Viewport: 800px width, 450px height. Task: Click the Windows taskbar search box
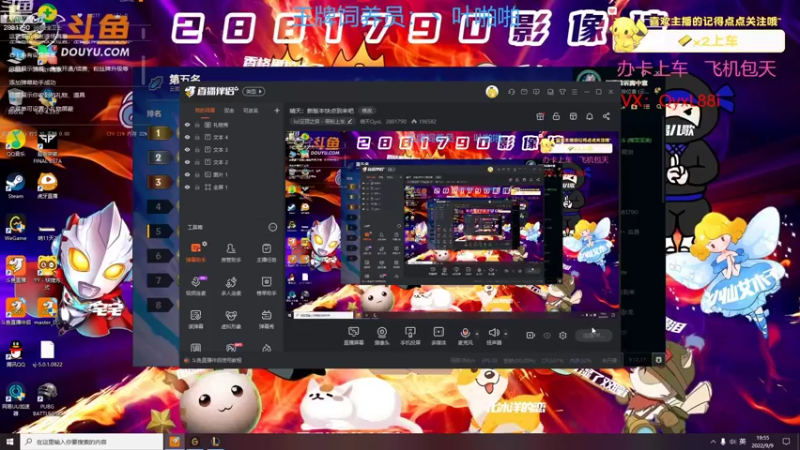point(92,441)
